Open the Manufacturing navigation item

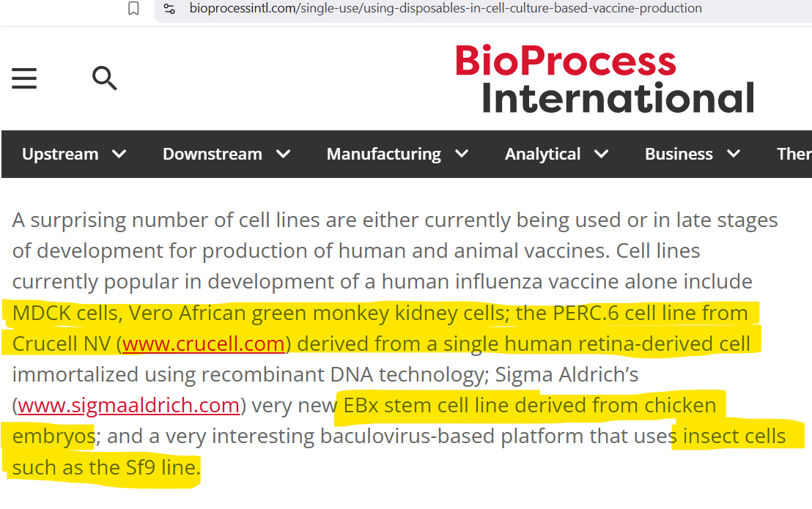[x=384, y=154]
